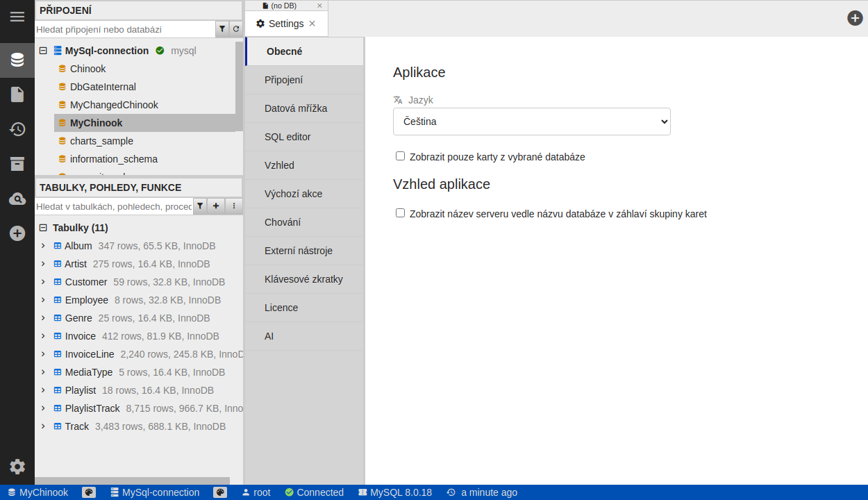Viewport: 868px width, 500px height.
Task: Click the settings gear in sidebar
Action: 17,467
